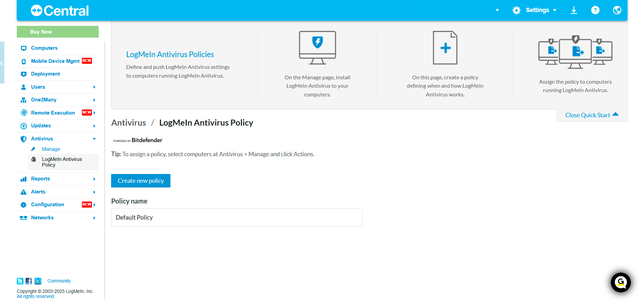
Task: Click the One2Many hierarchy icon
Action: (x=23, y=100)
